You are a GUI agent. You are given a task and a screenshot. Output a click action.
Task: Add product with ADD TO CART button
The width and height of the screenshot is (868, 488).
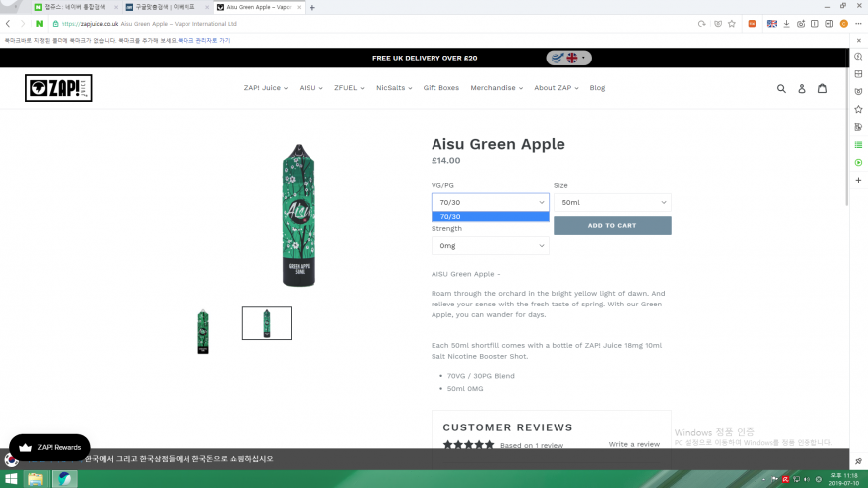tap(612, 226)
